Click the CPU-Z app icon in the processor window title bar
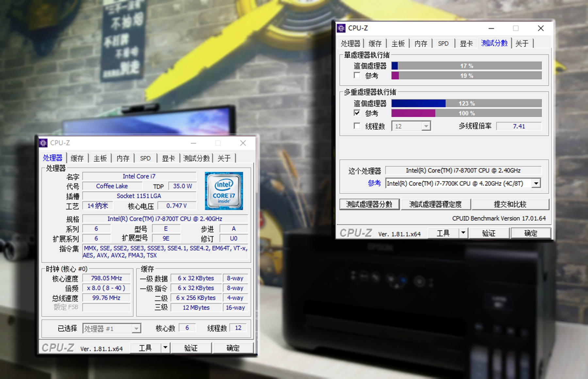 tap(43, 143)
